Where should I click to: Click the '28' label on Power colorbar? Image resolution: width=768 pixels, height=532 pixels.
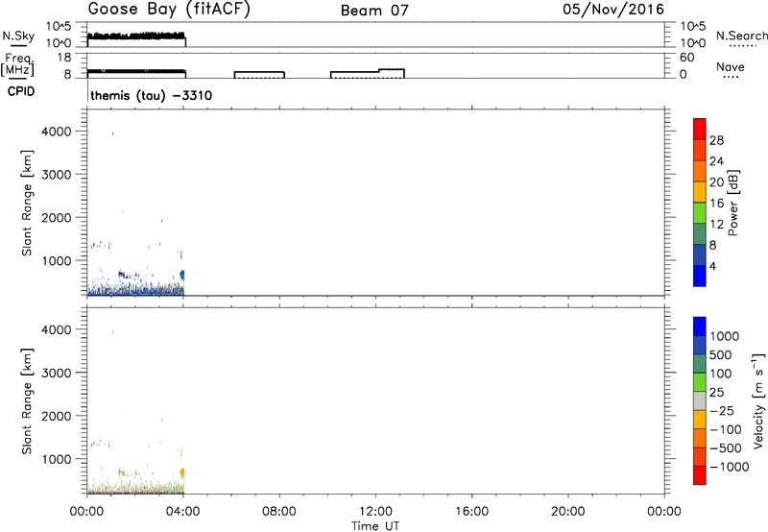click(716, 140)
